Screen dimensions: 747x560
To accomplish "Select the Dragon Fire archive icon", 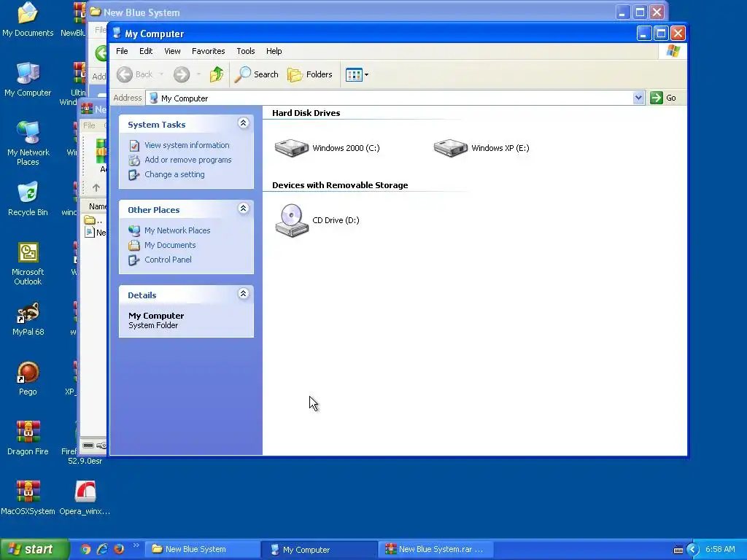I will pyautogui.click(x=28, y=438).
